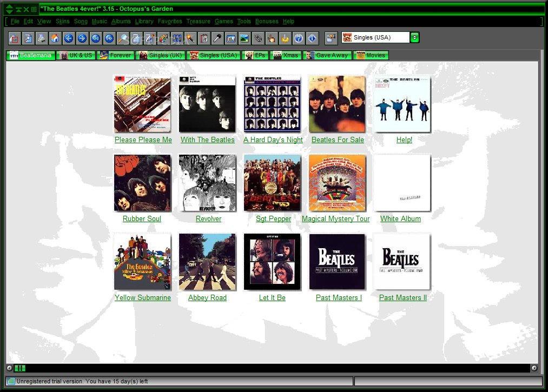Open the Rubber Soul link
The width and height of the screenshot is (548, 392).
142,219
